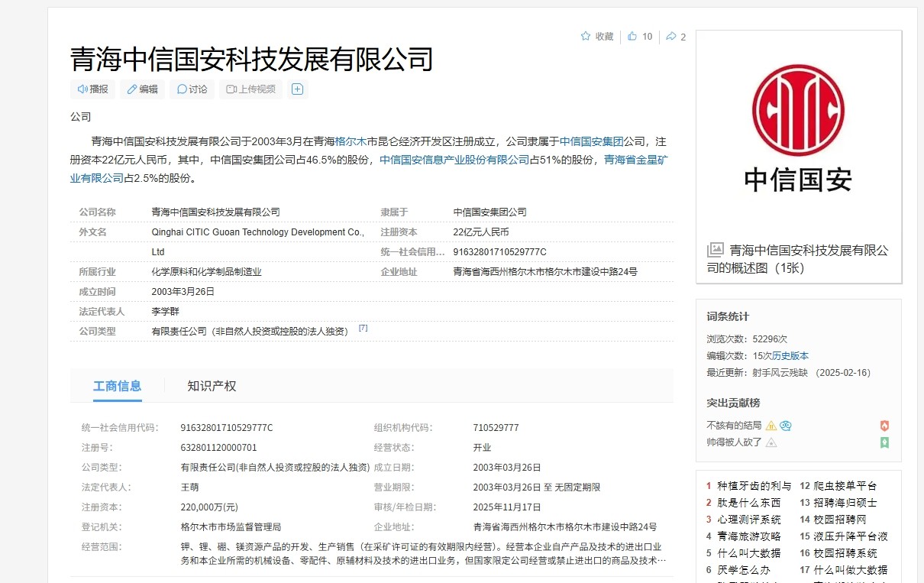Open hot item 肽是什么东西
Screen dimensions: 924x583
pos(749,503)
